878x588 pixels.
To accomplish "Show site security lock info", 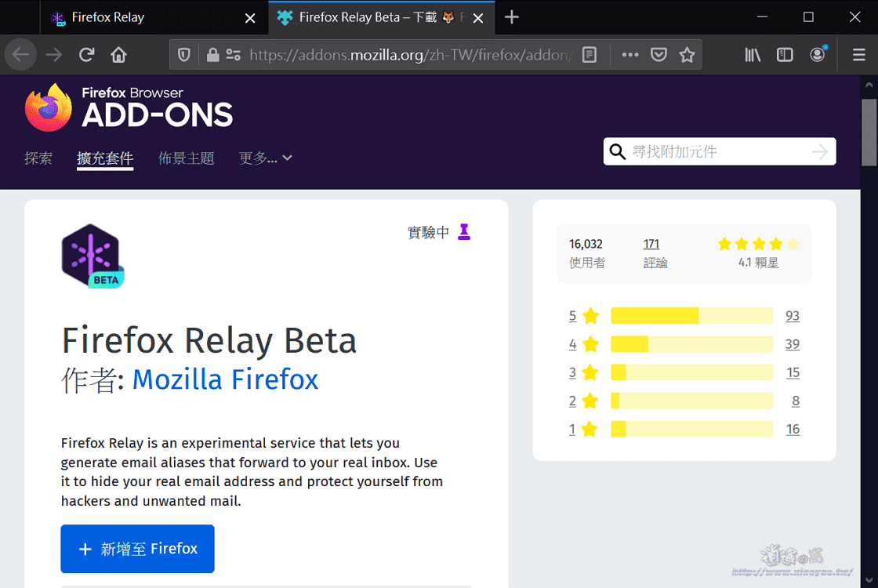I will pyautogui.click(x=212, y=55).
